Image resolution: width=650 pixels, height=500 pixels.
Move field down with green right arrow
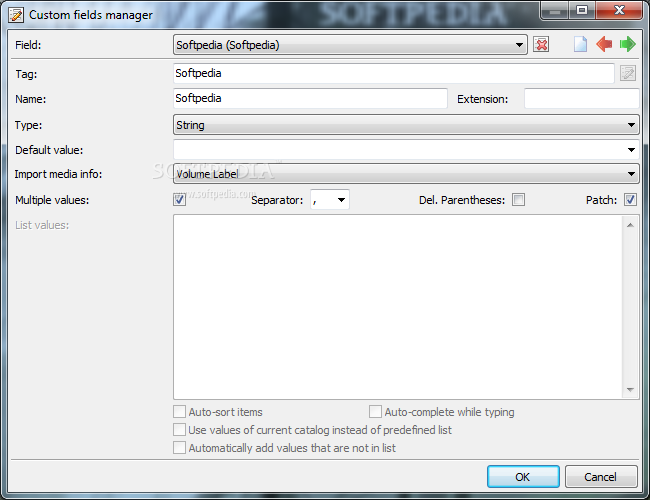pos(628,44)
